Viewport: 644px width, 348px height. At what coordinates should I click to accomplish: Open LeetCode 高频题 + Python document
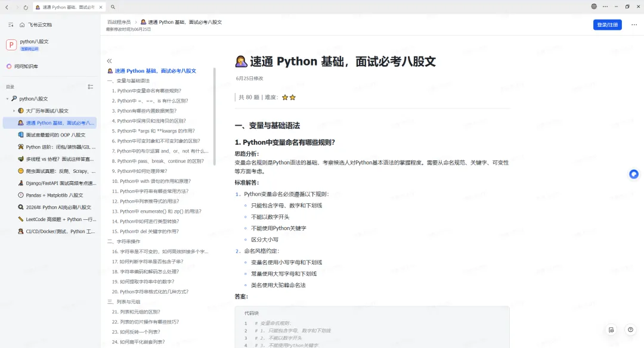pyautogui.click(x=60, y=219)
